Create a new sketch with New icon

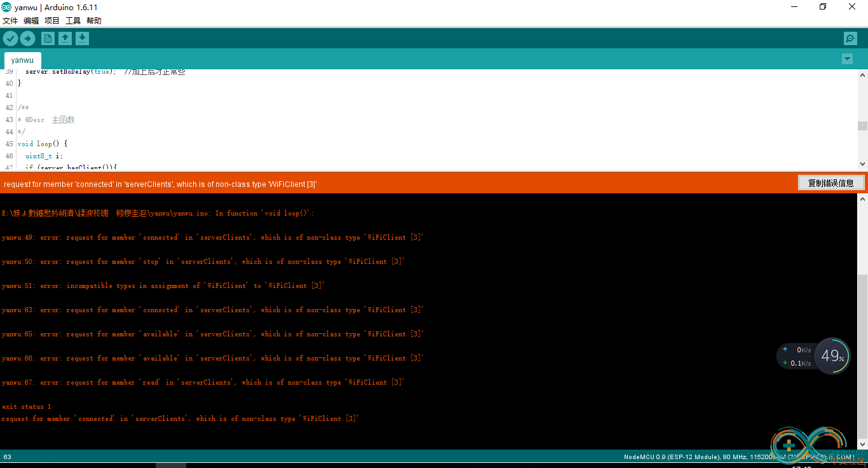(48, 39)
